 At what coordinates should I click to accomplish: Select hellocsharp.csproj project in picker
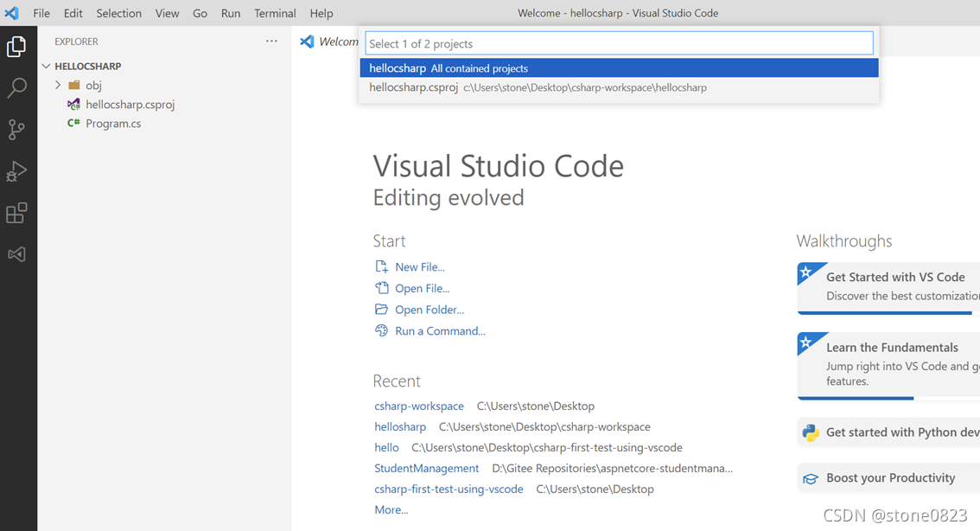pyautogui.click(x=619, y=87)
